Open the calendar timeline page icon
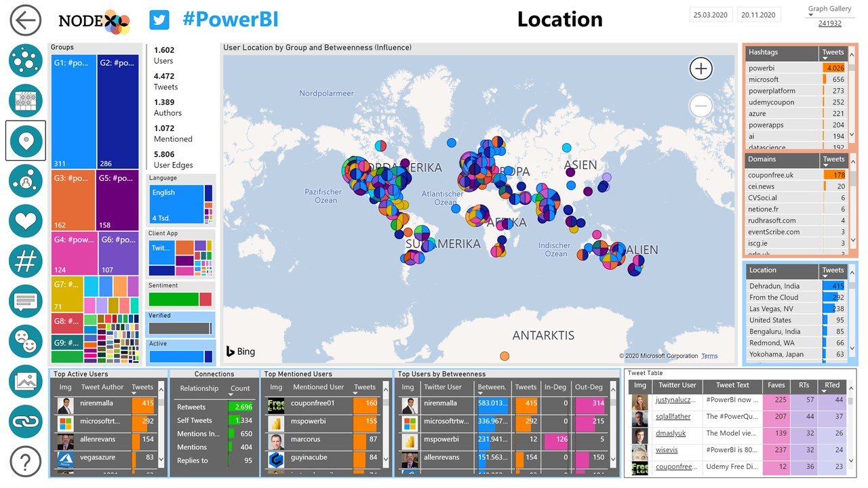Screen dimensions: 868x488 [26, 100]
